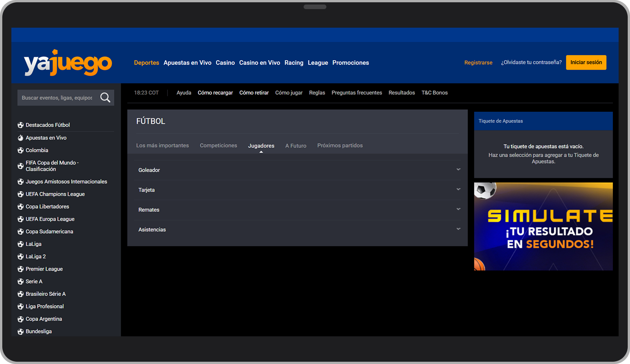Open the Cómo retirar link
Viewport: 630px width, 364px height.
[254, 93]
